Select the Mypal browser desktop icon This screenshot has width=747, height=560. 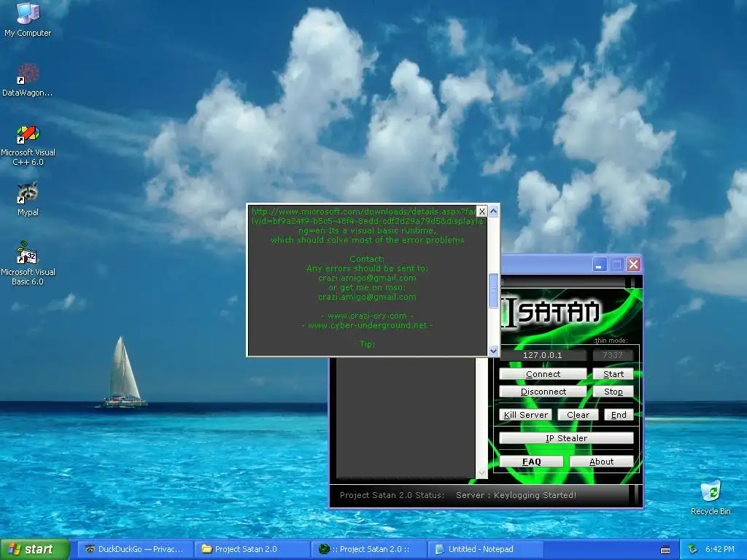tap(28, 199)
